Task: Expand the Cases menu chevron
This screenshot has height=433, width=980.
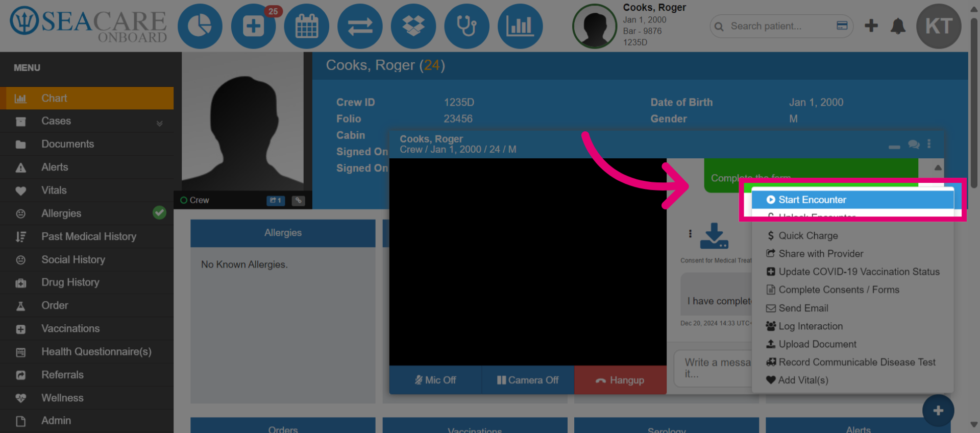Action: [159, 123]
